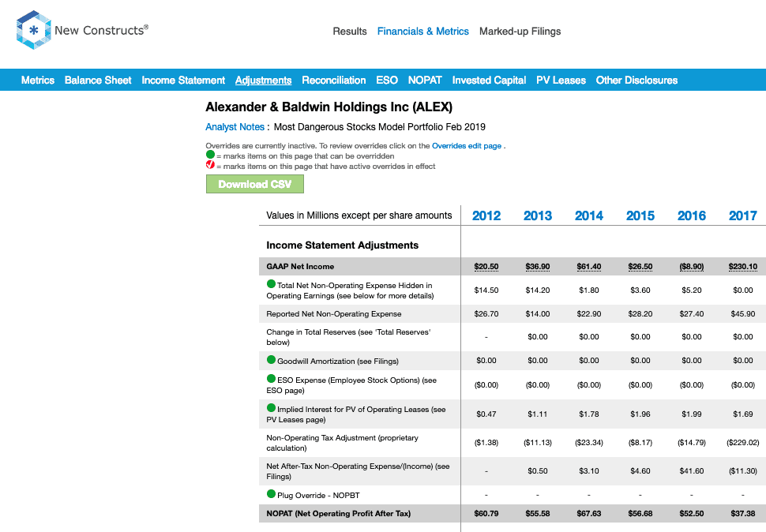Image resolution: width=766 pixels, height=532 pixels.
Task: Click the 2014 column header
Action: click(x=588, y=215)
